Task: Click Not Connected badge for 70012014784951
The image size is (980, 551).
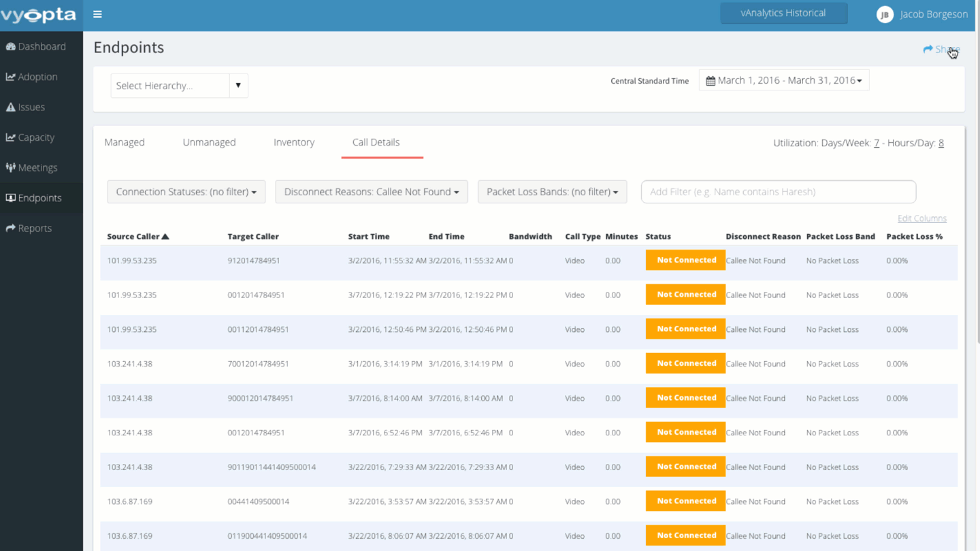Action: pyautogui.click(x=685, y=364)
